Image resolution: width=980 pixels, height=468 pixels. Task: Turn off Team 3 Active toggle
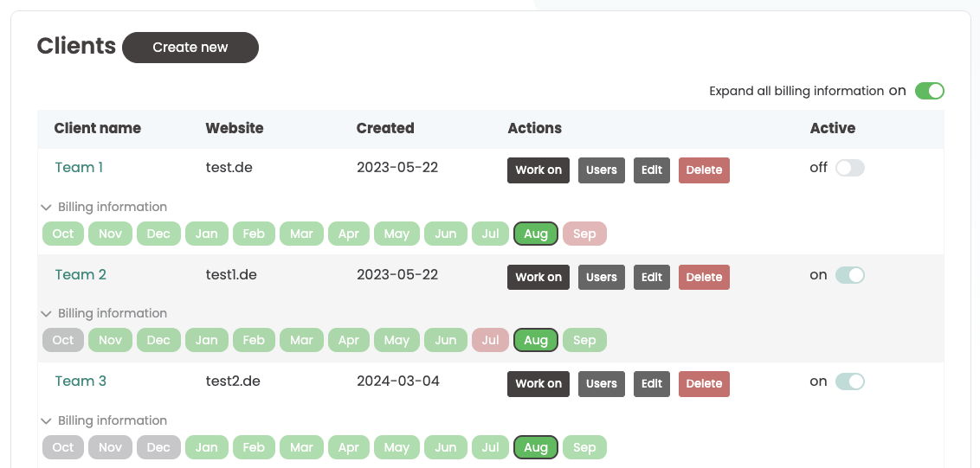pyautogui.click(x=849, y=381)
